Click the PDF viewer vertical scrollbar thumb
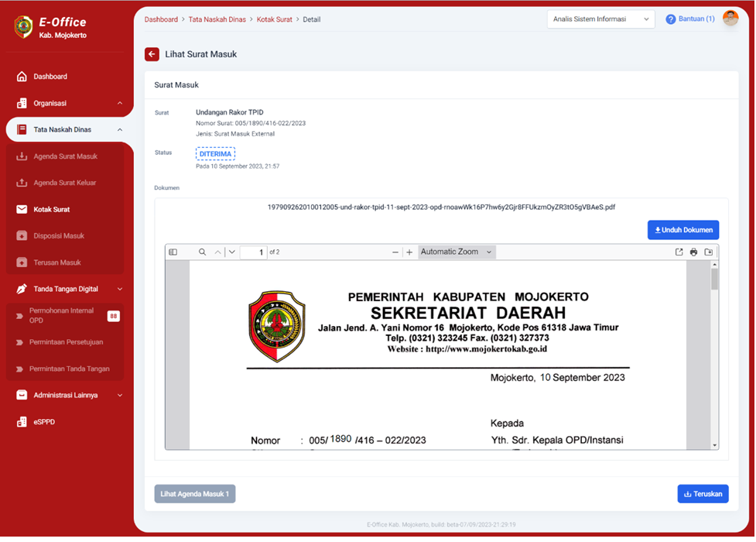 click(x=714, y=279)
